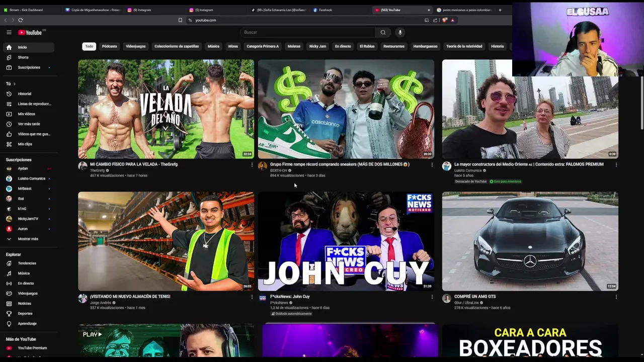Open Ibai subscription channel

tap(28, 199)
